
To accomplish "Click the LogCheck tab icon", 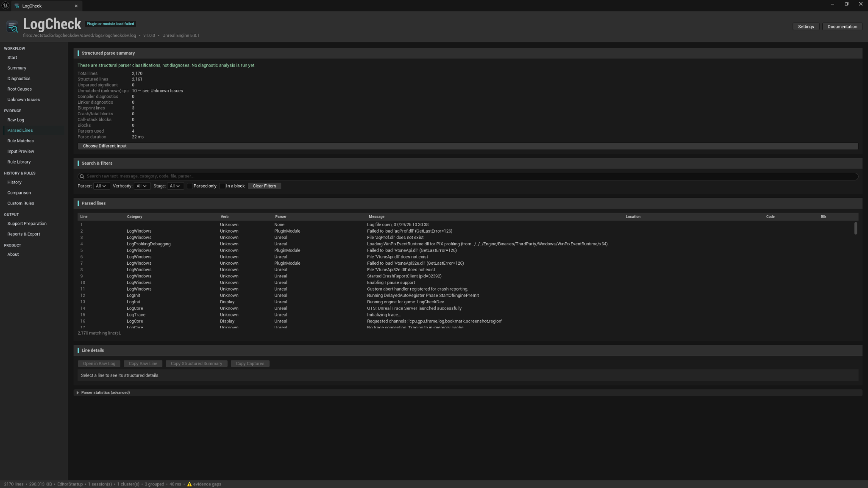I will tap(17, 6).
